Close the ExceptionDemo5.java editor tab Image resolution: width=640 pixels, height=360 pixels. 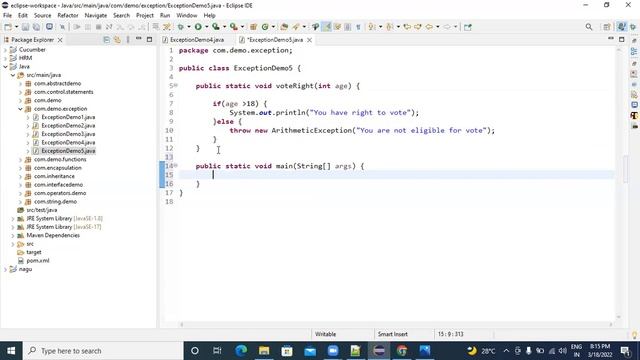coord(309,40)
